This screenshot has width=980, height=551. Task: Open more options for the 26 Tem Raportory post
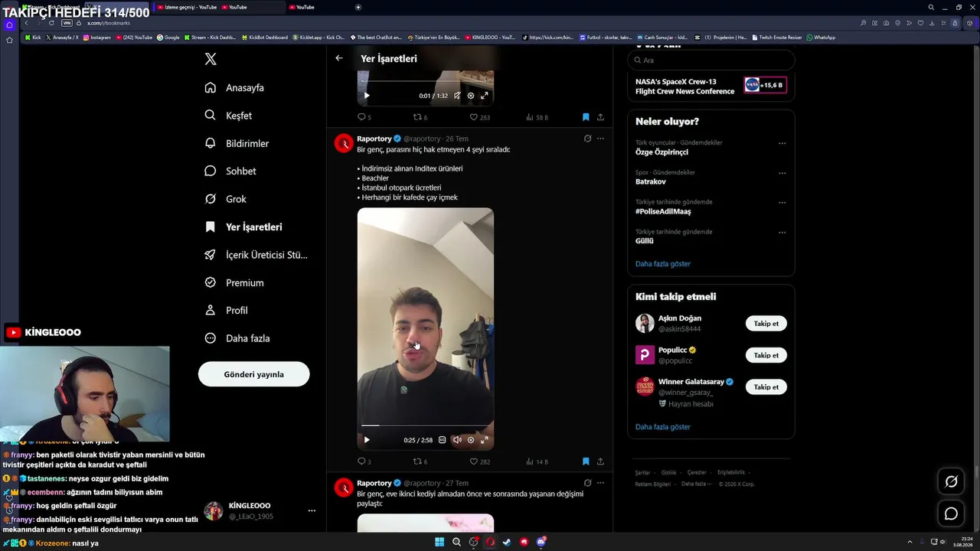(x=600, y=139)
